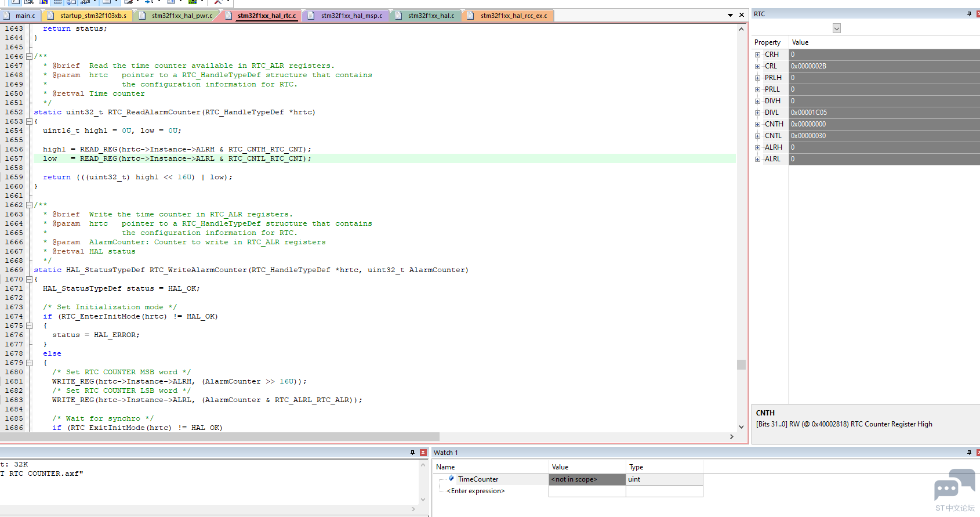This screenshot has height=517, width=980.
Task: Select the DIVL value 0x00001C05
Action: click(x=884, y=113)
